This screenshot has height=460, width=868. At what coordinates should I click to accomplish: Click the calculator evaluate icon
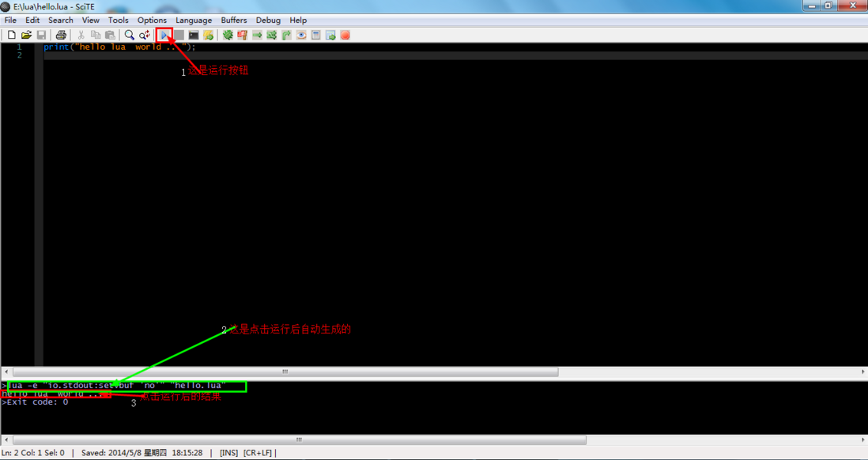coord(315,35)
